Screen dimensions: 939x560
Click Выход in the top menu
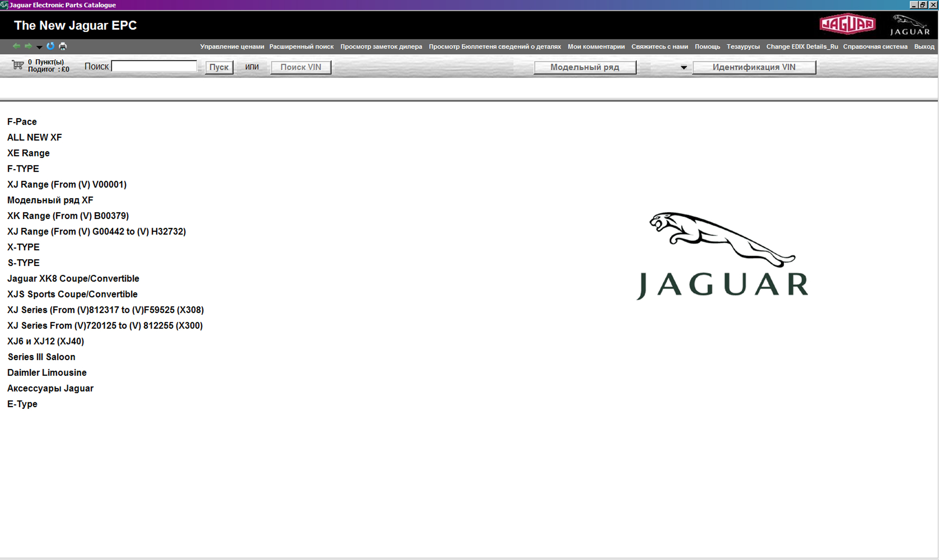[x=924, y=47]
